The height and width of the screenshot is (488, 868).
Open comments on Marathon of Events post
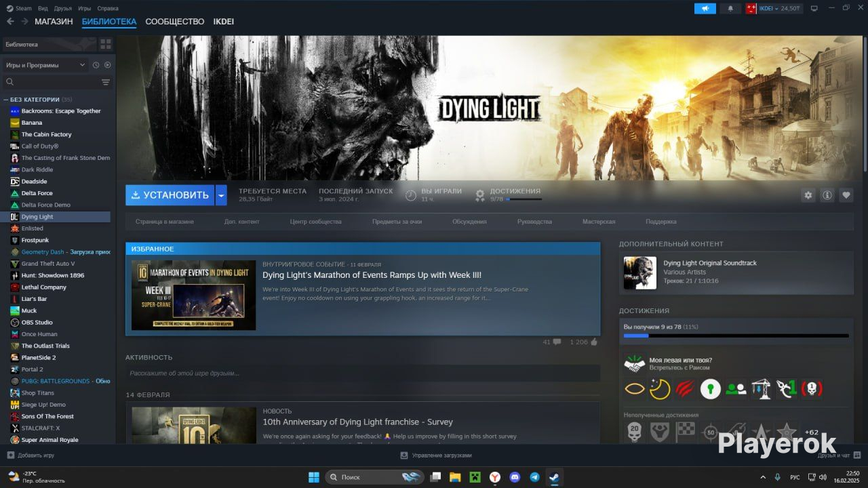[x=557, y=342]
